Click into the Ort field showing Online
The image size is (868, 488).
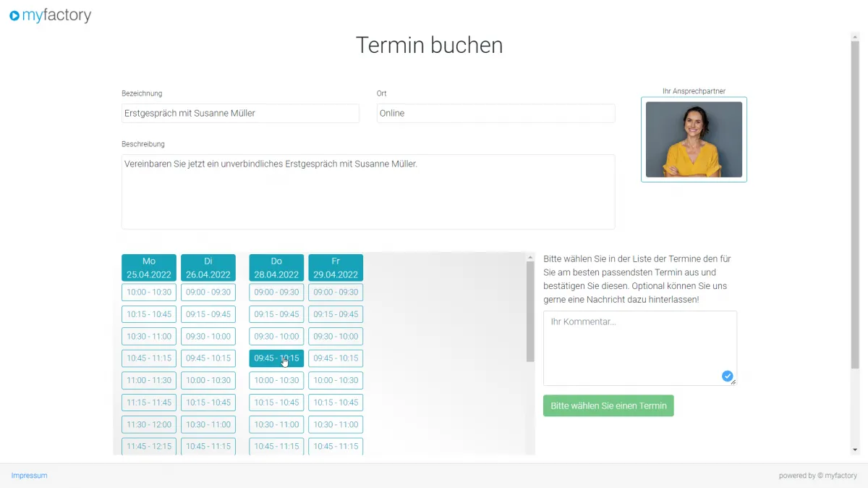tap(495, 114)
